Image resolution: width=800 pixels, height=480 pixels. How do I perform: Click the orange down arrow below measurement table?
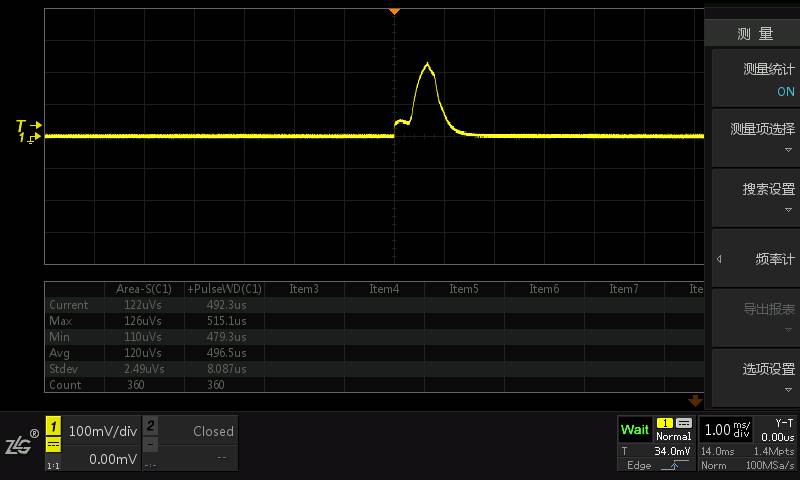point(695,400)
